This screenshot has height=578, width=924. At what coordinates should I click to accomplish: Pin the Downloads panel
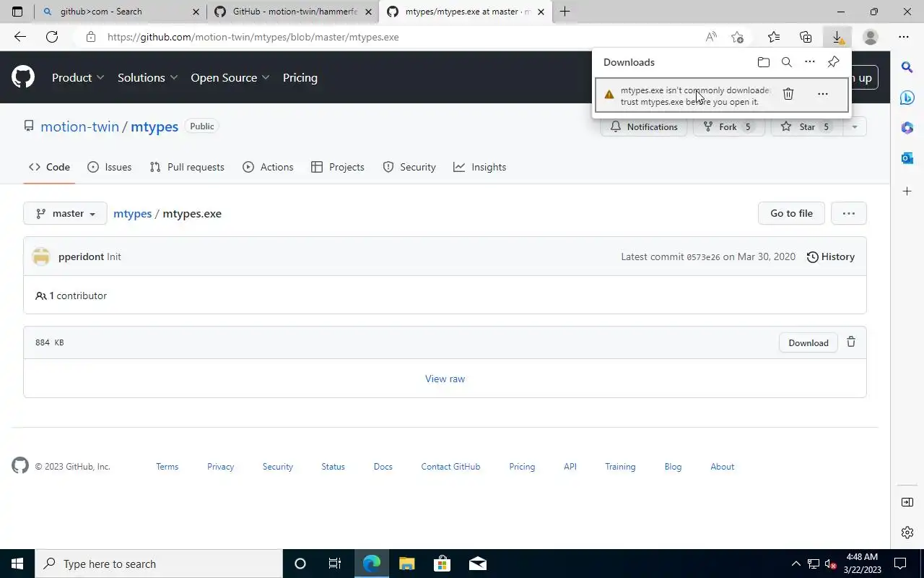(x=833, y=62)
